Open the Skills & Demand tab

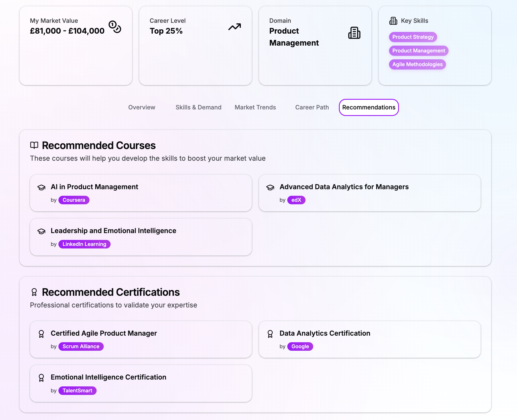[198, 107]
